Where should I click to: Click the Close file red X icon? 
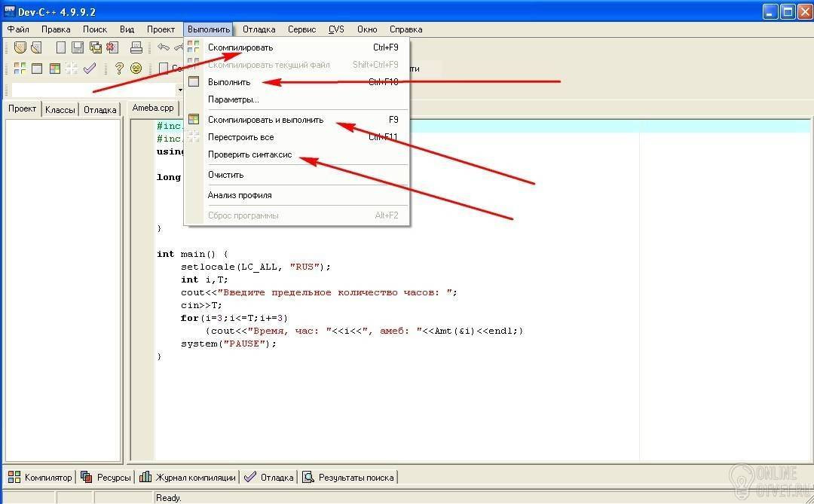112,47
